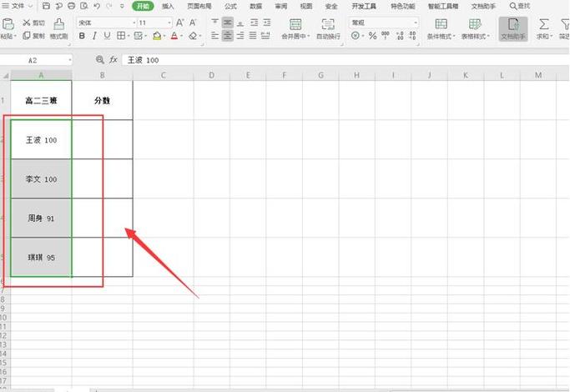This screenshot has width=570, height=392.
Task: Click the Paste (粘贴) clipboard icon
Action: (x=8, y=24)
